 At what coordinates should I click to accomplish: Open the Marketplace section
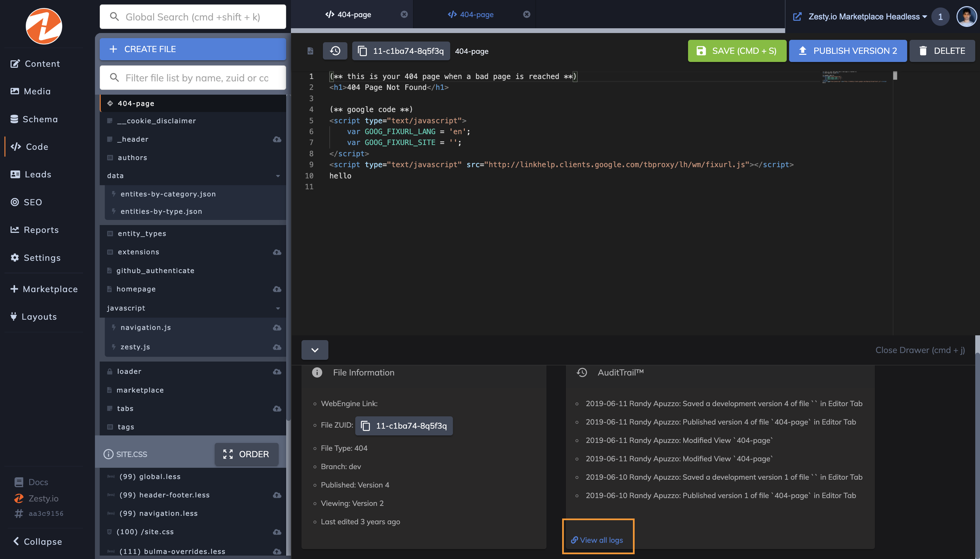pyautogui.click(x=44, y=289)
